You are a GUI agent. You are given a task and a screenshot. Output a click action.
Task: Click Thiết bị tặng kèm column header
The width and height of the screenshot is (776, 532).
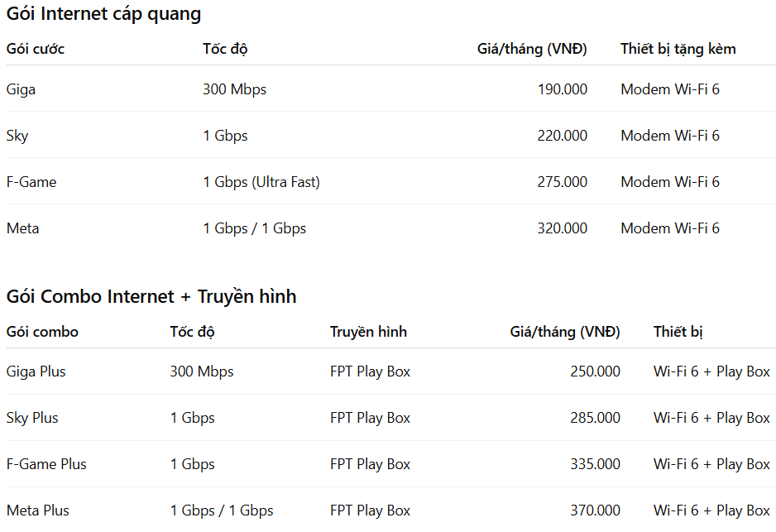[678, 49]
